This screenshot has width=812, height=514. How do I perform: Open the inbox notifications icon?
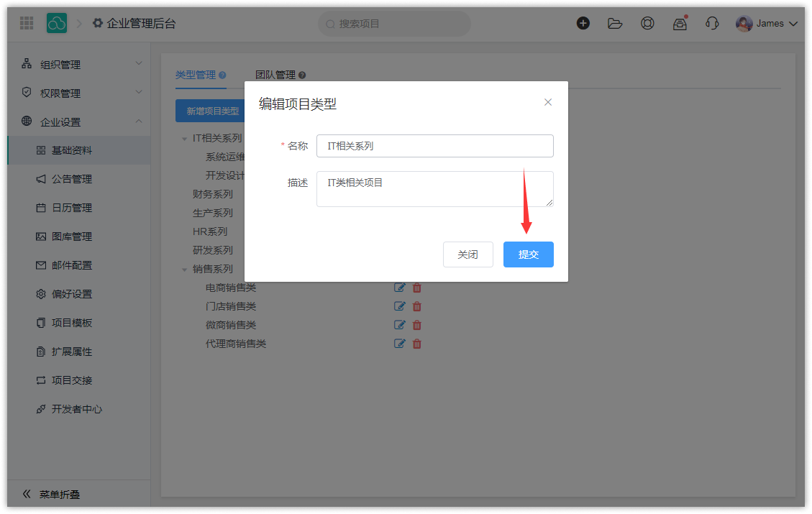click(x=680, y=24)
